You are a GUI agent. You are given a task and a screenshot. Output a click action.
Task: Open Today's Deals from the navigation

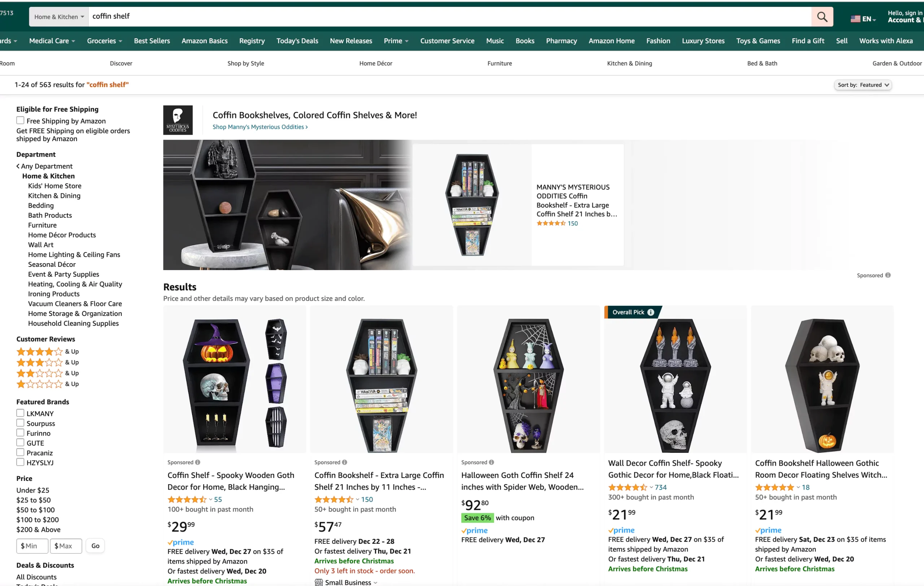pyautogui.click(x=297, y=41)
